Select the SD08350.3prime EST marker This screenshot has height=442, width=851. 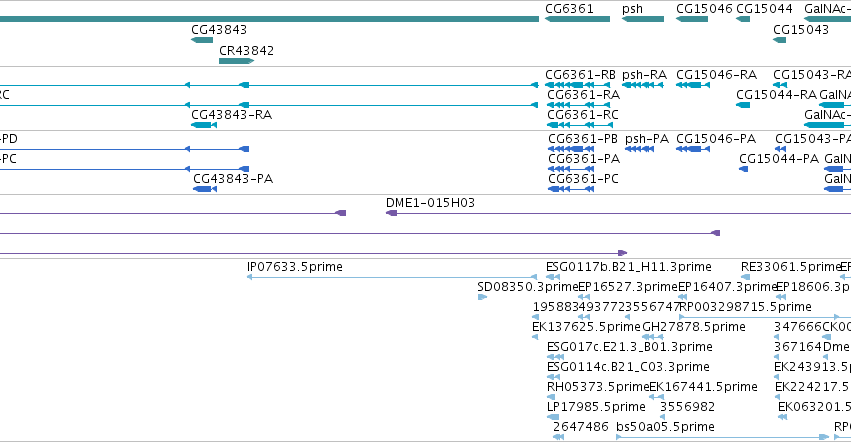tap(482, 297)
